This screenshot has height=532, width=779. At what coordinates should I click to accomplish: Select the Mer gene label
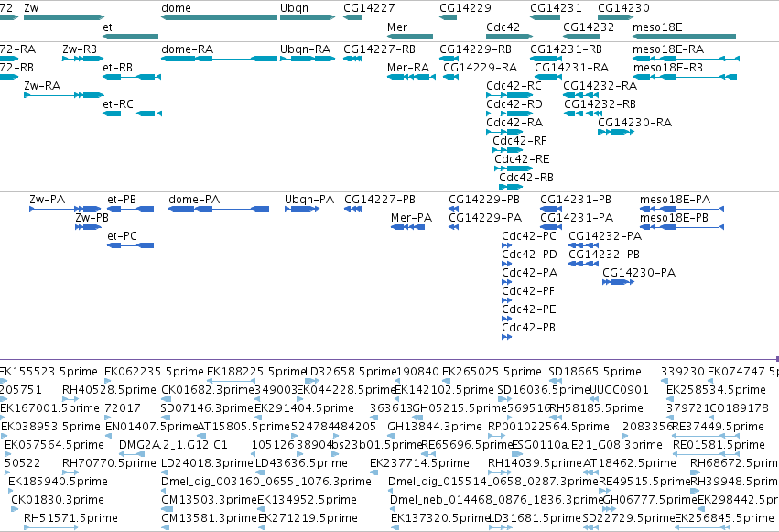(397, 27)
